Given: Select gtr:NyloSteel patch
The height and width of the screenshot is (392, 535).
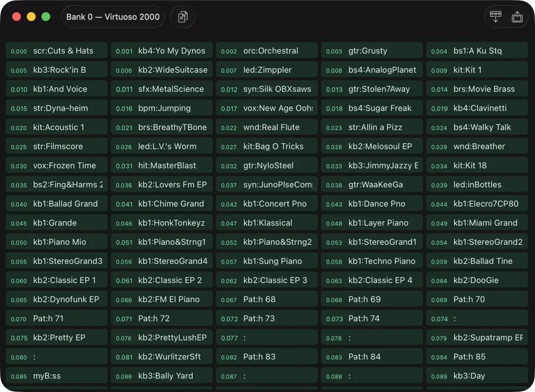Looking at the screenshot, I should pyautogui.click(x=267, y=165).
